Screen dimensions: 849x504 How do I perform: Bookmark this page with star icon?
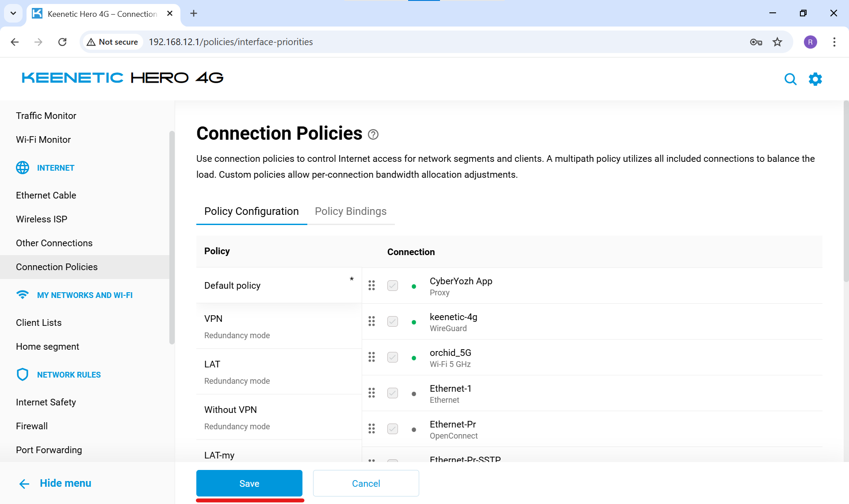pyautogui.click(x=777, y=42)
